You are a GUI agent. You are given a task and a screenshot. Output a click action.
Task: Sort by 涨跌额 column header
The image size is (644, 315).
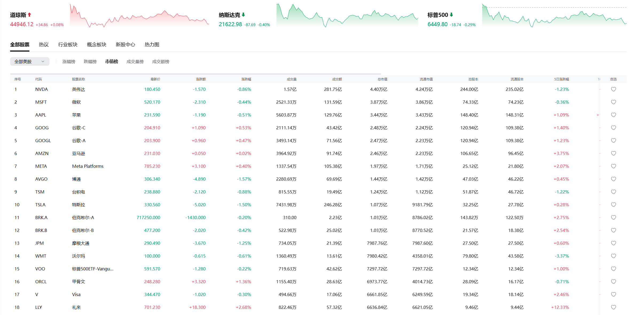coord(201,79)
